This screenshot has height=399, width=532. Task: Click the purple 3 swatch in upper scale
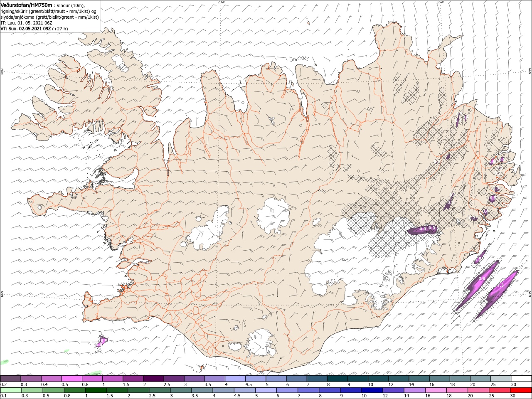coord(195,379)
